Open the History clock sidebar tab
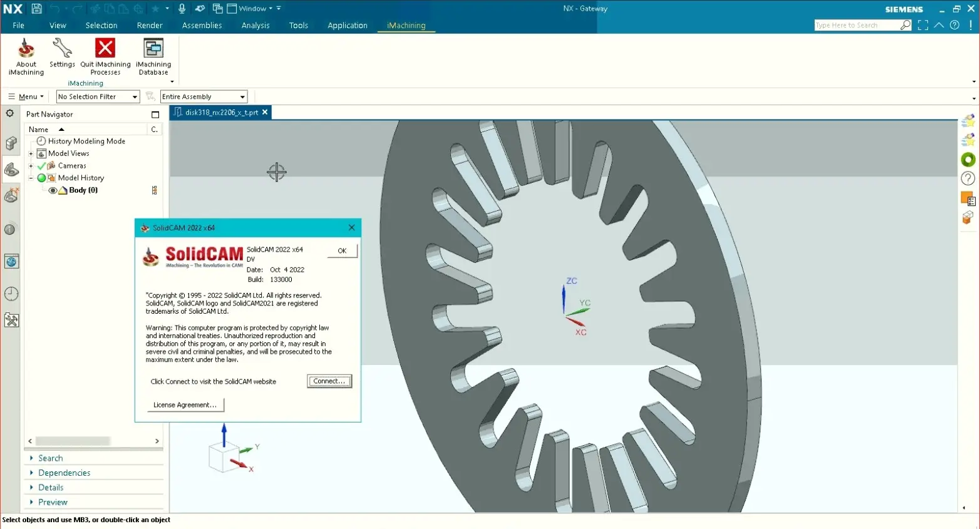The width and height of the screenshot is (980, 529). click(11, 294)
